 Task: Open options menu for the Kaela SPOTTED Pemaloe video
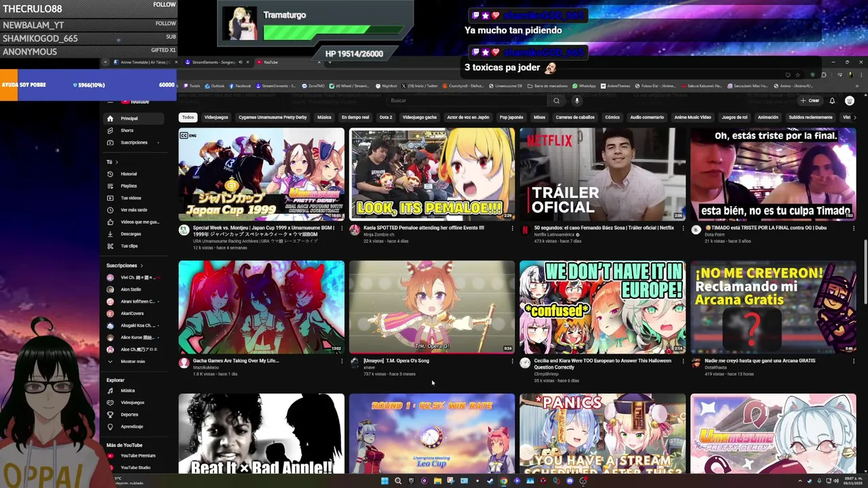(x=512, y=228)
